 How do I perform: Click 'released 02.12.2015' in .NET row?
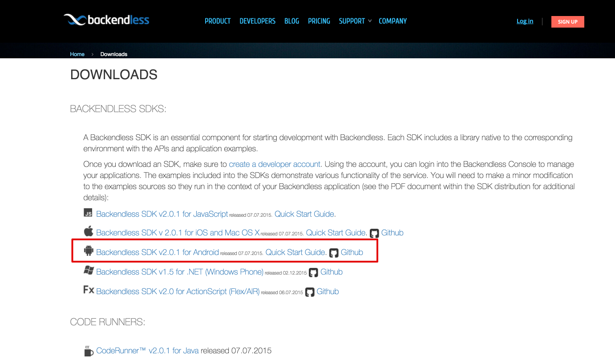[286, 273]
